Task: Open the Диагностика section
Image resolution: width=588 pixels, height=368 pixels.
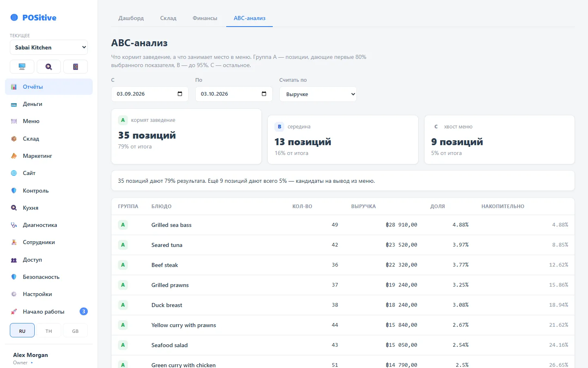Action: pos(49,225)
